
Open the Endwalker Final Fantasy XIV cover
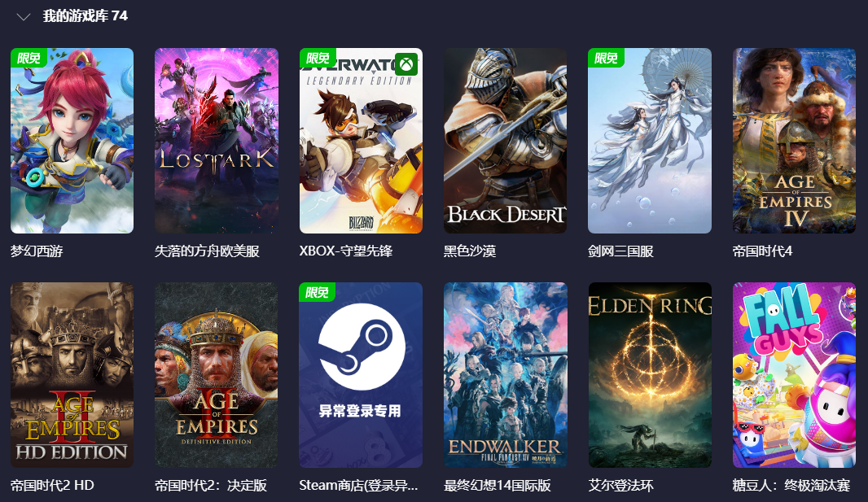pos(506,375)
